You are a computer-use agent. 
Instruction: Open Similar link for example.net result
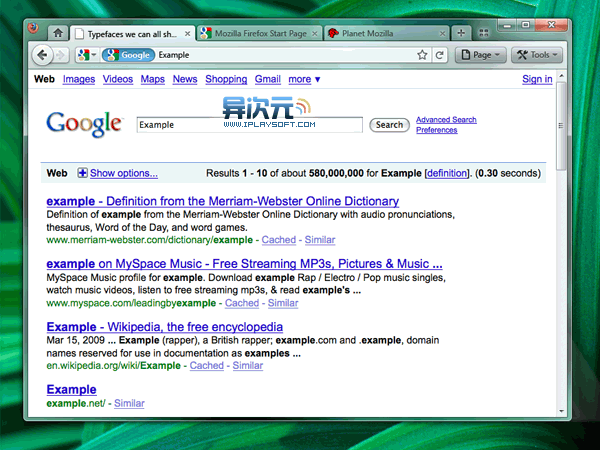pyautogui.click(x=129, y=403)
